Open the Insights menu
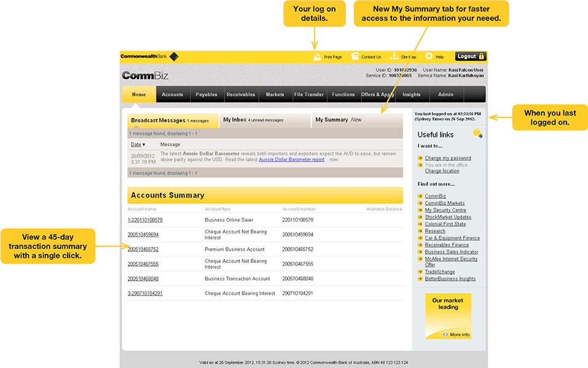 coord(411,95)
